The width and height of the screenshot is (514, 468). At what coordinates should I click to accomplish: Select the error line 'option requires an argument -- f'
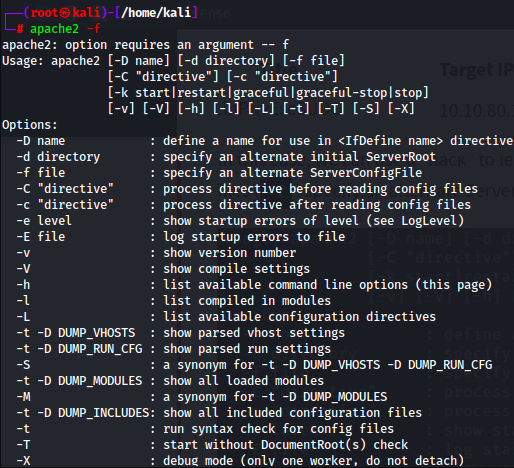click(x=177, y=45)
